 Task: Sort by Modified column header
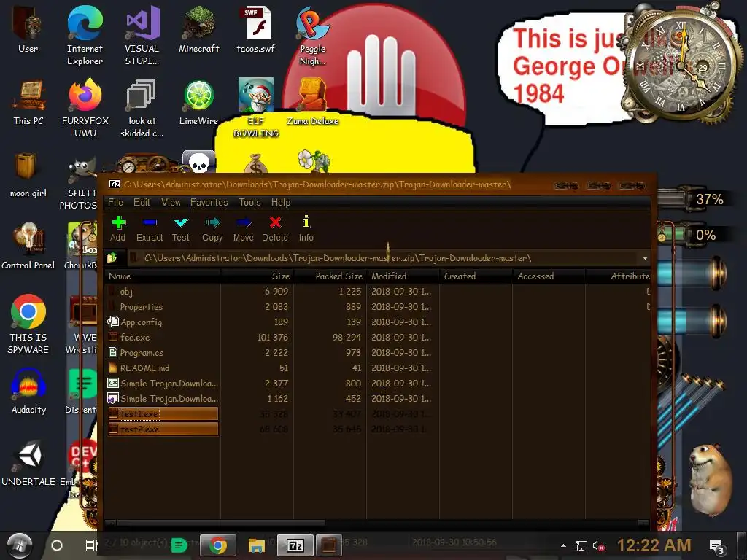(403, 276)
